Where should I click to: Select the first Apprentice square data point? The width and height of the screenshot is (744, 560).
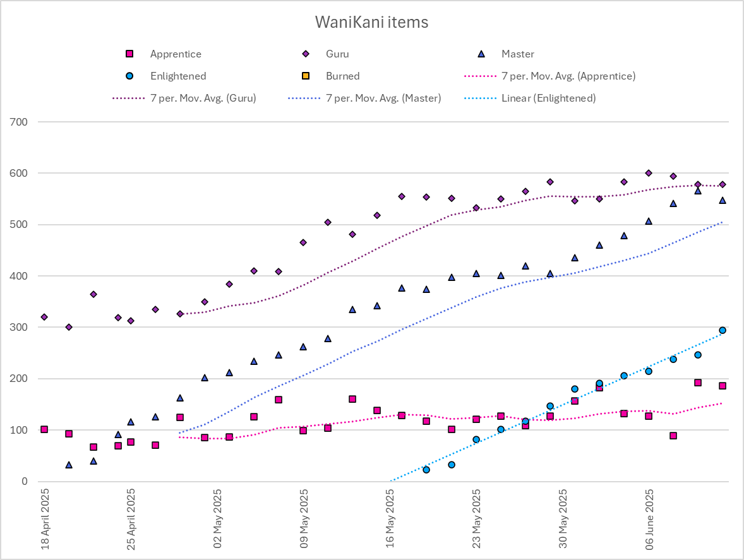point(44,429)
